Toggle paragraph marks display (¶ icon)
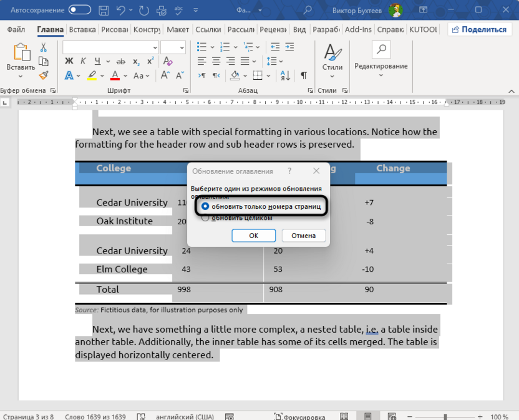 click(x=303, y=75)
